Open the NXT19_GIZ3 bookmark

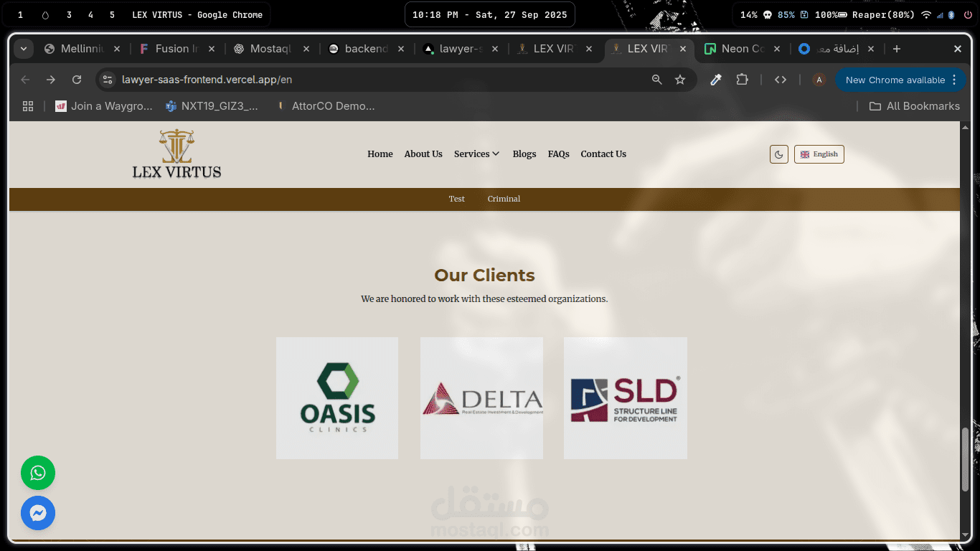[x=212, y=106]
